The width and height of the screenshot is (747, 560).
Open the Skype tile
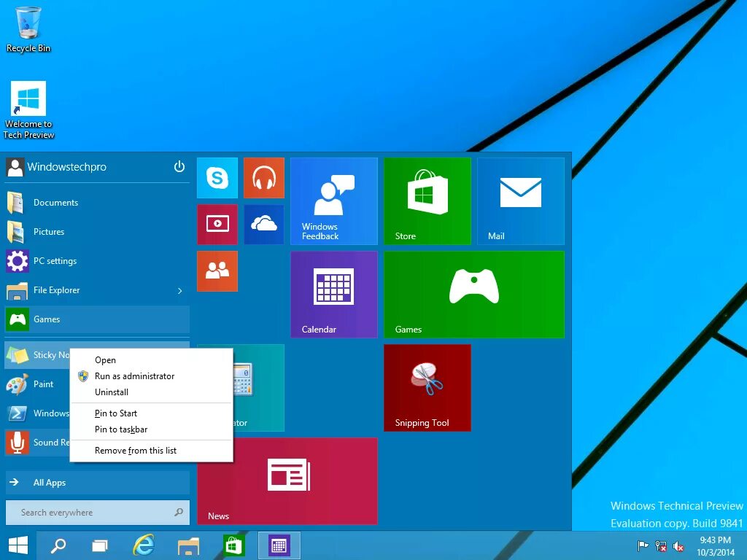pyautogui.click(x=217, y=178)
